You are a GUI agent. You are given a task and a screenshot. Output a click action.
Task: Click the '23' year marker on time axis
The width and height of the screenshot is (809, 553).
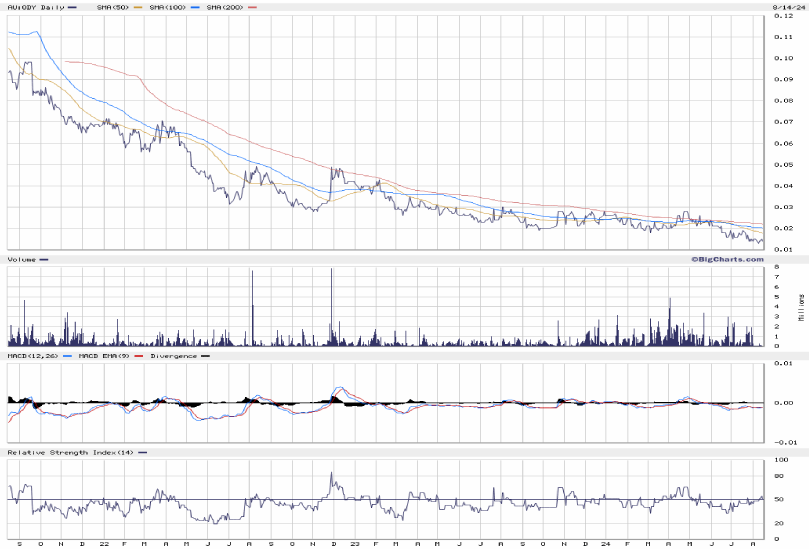(355, 544)
